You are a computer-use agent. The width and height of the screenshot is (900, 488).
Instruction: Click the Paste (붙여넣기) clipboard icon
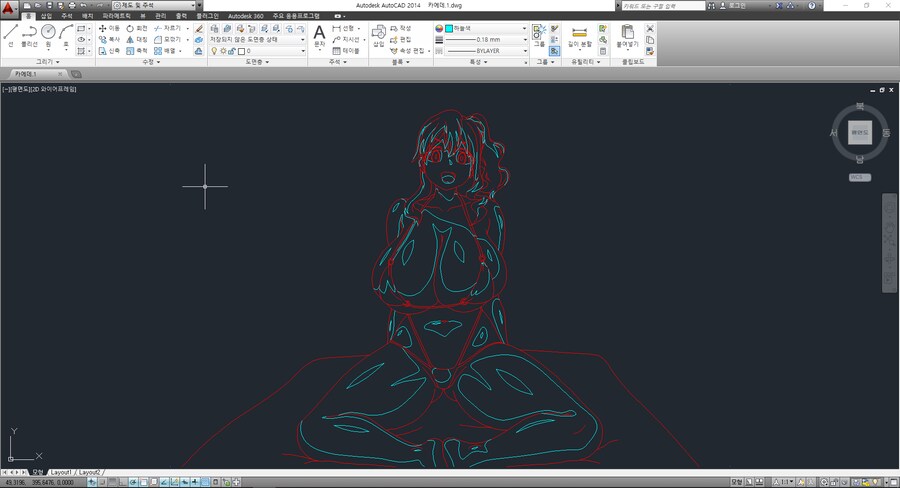coord(626,36)
